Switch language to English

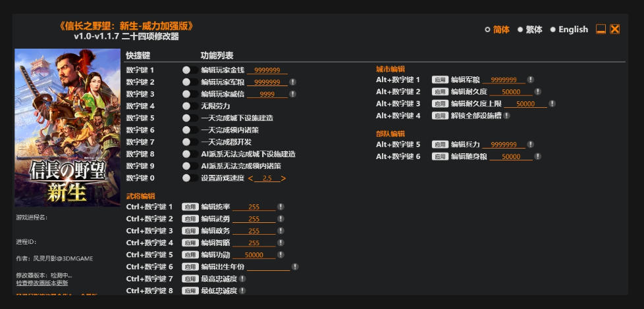[569, 30]
